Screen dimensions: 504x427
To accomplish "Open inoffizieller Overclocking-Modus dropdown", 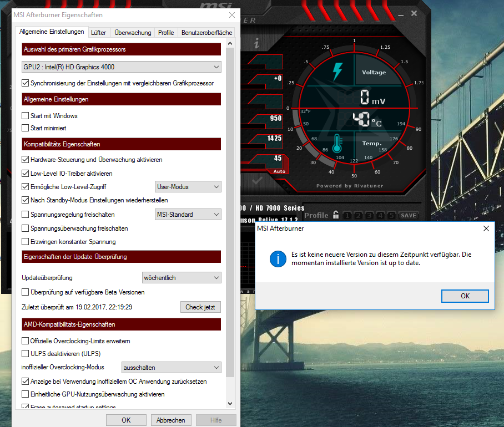I will 172,368.
